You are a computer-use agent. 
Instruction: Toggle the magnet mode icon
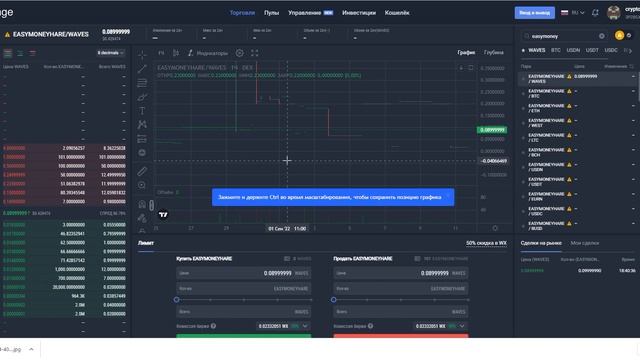[x=142, y=204]
